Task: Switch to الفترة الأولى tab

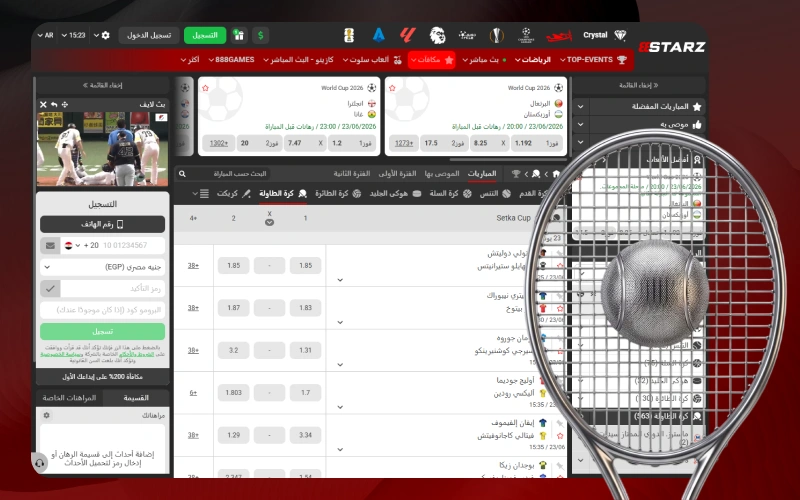Action: (x=397, y=174)
